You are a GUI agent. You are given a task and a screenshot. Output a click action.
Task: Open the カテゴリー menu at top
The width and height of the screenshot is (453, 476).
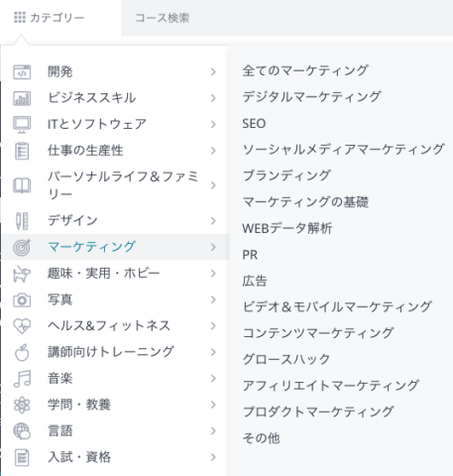49,18
